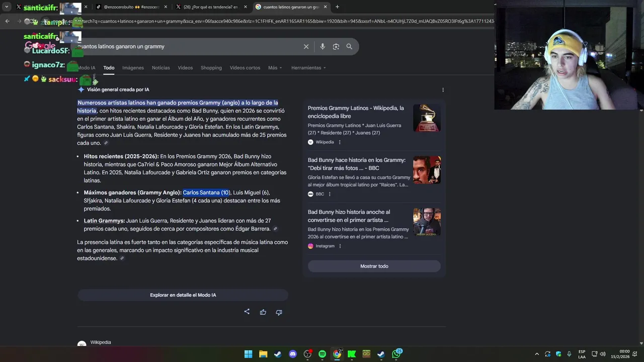Open 'Bad Bunny hizo historia anoche' Instagram link

[349, 216]
